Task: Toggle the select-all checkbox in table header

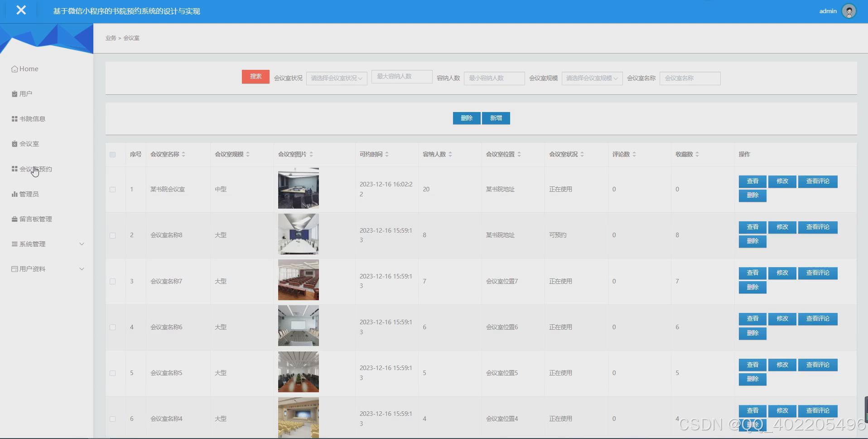Action: [113, 155]
